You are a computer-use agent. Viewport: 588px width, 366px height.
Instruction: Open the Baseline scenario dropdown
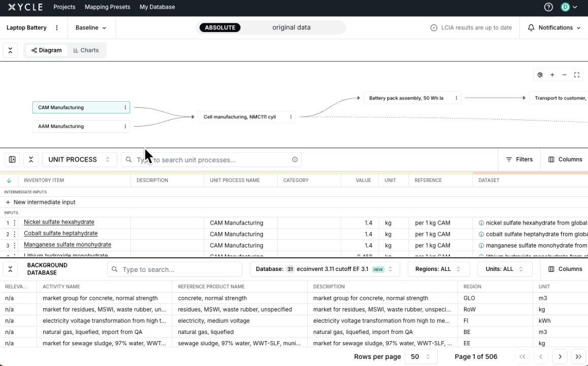tap(91, 28)
